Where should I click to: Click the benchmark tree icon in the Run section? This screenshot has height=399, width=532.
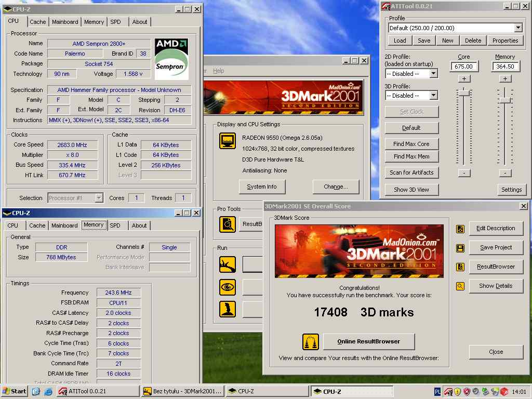pos(228,264)
